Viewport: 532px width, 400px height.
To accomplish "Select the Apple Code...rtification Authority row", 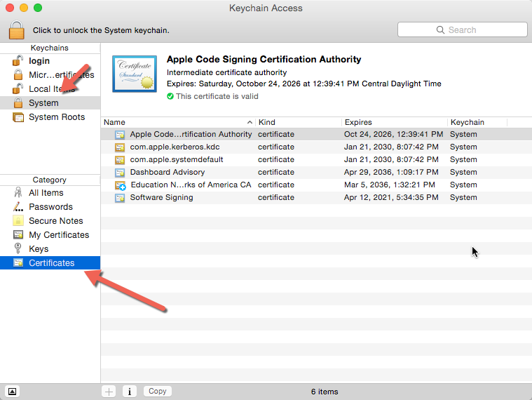I will [x=316, y=134].
